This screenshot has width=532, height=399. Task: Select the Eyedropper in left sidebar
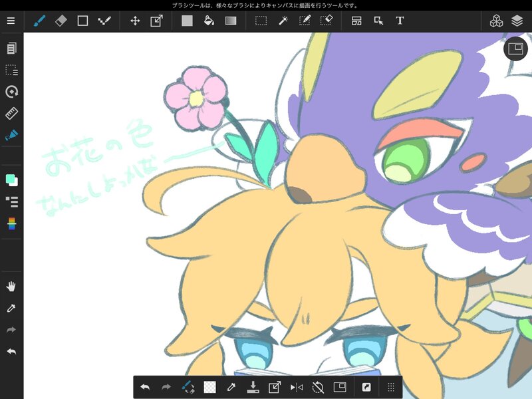tap(11, 308)
